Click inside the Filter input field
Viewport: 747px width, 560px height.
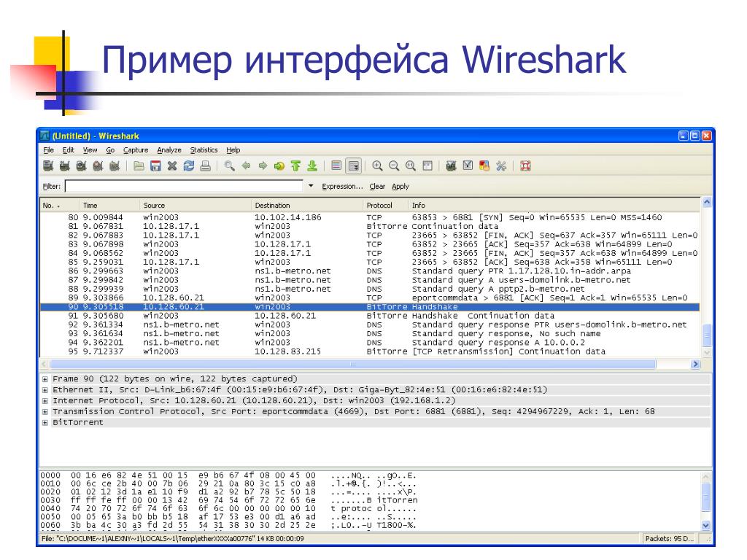tap(184, 186)
